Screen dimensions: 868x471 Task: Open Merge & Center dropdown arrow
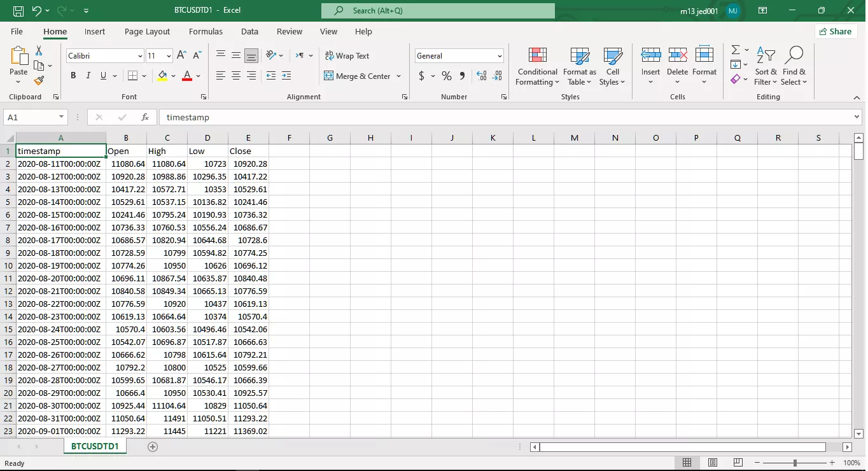pyautogui.click(x=399, y=76)
